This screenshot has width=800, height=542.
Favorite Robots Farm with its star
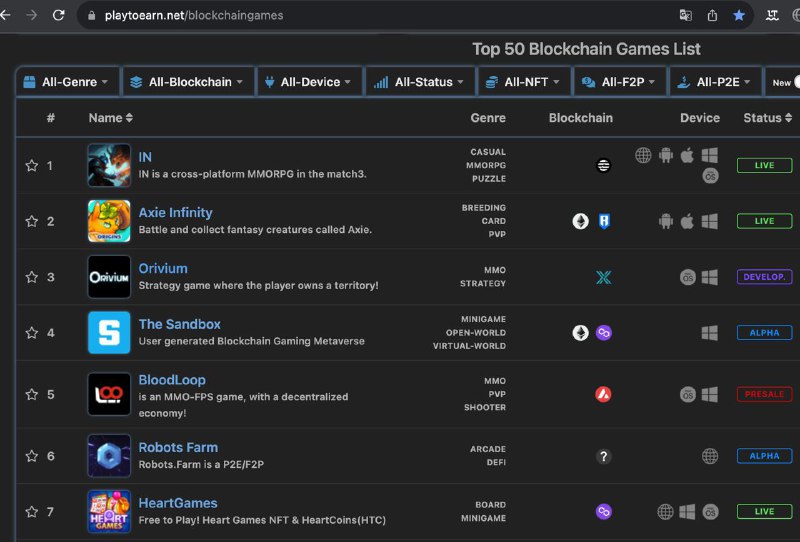[32, 456]
